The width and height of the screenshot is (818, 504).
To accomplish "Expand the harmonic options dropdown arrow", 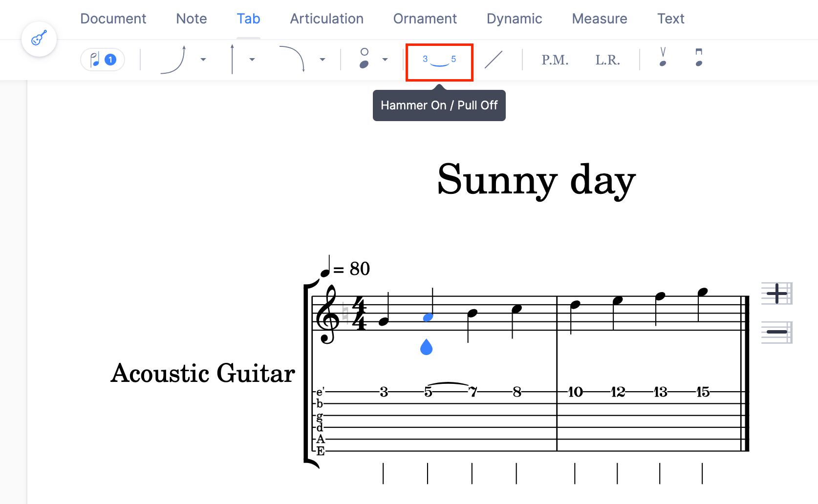I will (385, 60).
